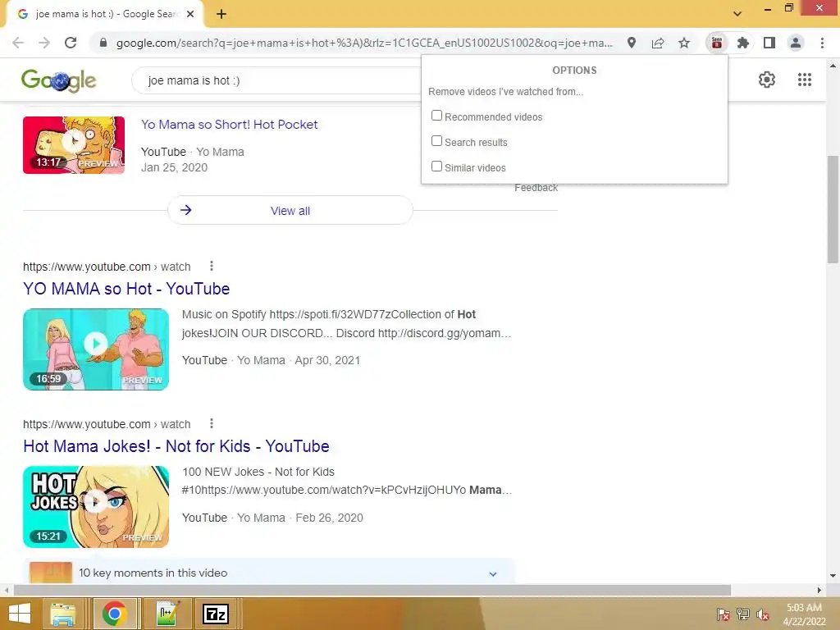Screen dimensions: 840x630
Task: Click the horizontal scrollbar thumb
Action: click(372, 590)
